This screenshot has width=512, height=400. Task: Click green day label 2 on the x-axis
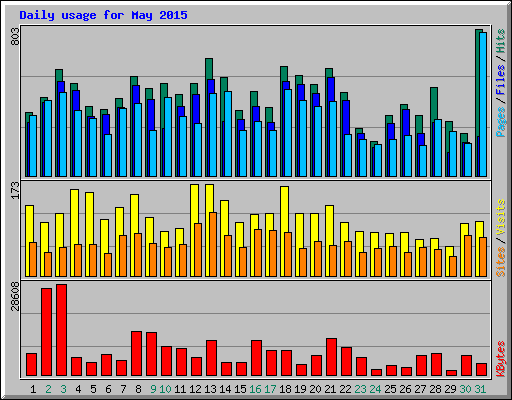[48, 389]
